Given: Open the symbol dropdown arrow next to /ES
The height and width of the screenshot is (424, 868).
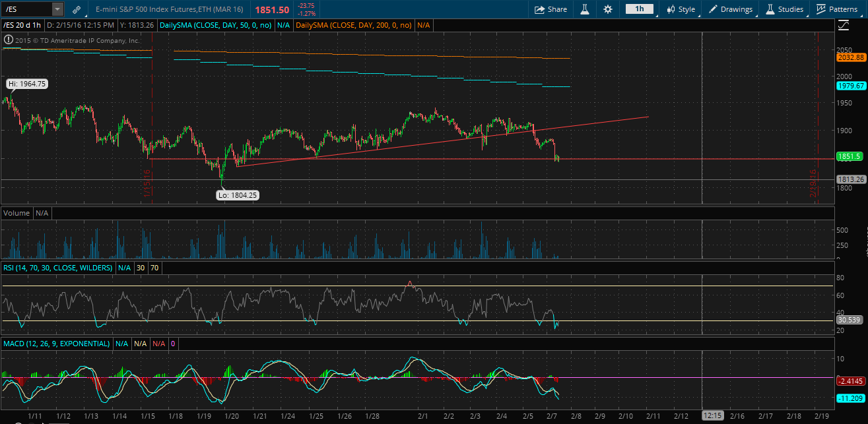Looking at the screenshot, I should click(57, 10).
